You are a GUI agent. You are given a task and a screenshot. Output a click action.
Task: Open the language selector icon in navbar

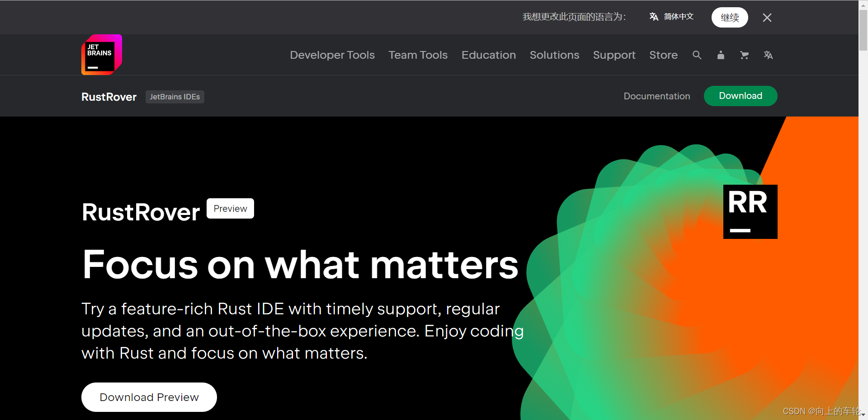[768, 55]
